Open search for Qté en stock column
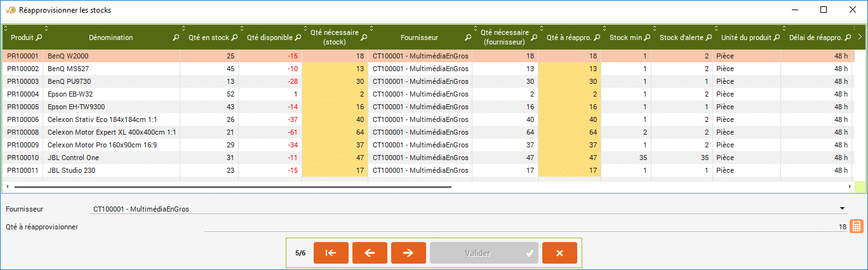Image resolution: width=868 pixels, height=270 pixels. click(234, 38)
